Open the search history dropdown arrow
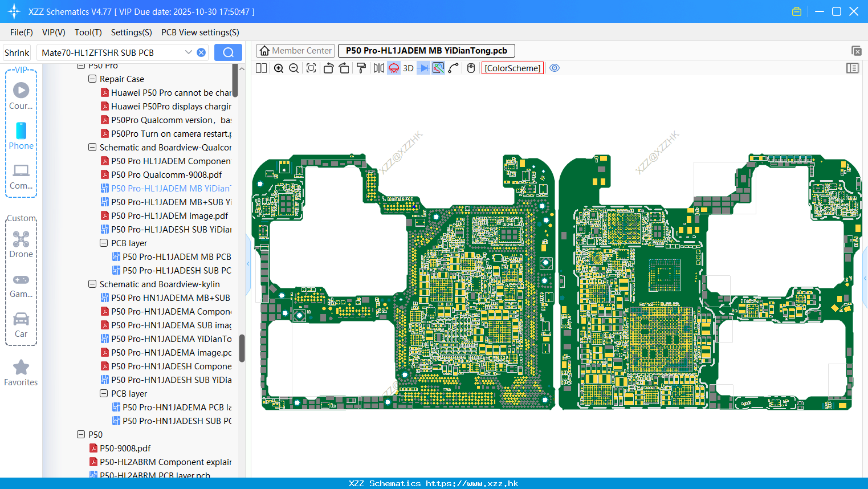868x489 pixels. [x=189, y=52]
